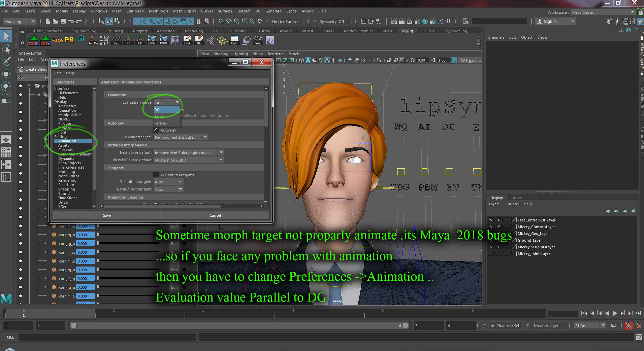
Task: Switch to the Anim layer tab
Action: (517, 198)
